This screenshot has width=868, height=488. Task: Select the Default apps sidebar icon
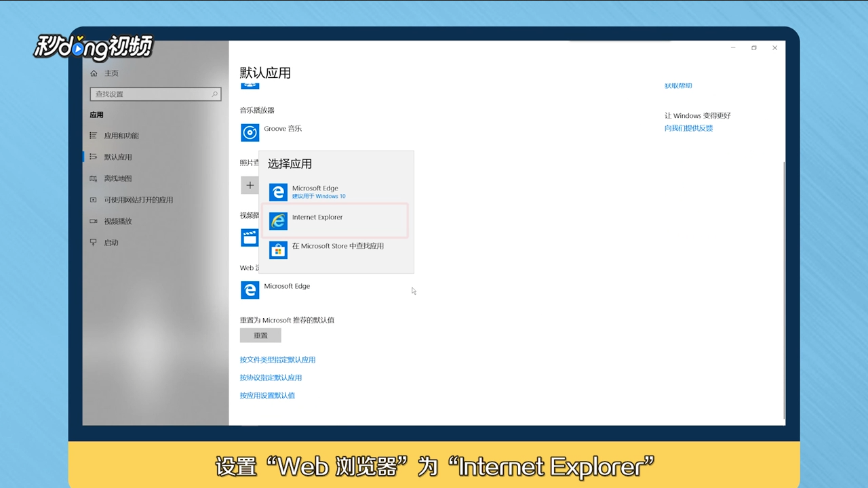pos(94,157)
